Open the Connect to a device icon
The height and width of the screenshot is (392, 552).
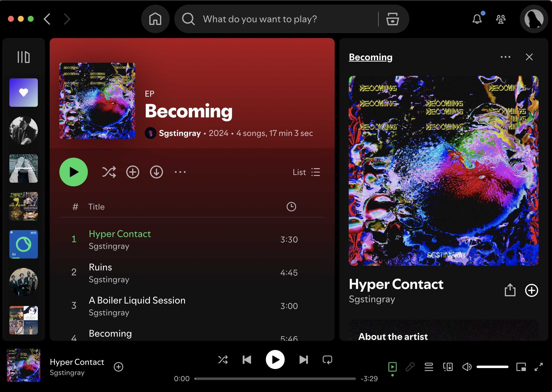point(448,367)
